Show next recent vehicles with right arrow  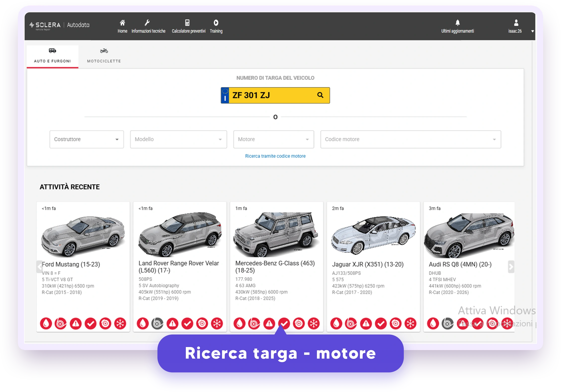point(511,267)
